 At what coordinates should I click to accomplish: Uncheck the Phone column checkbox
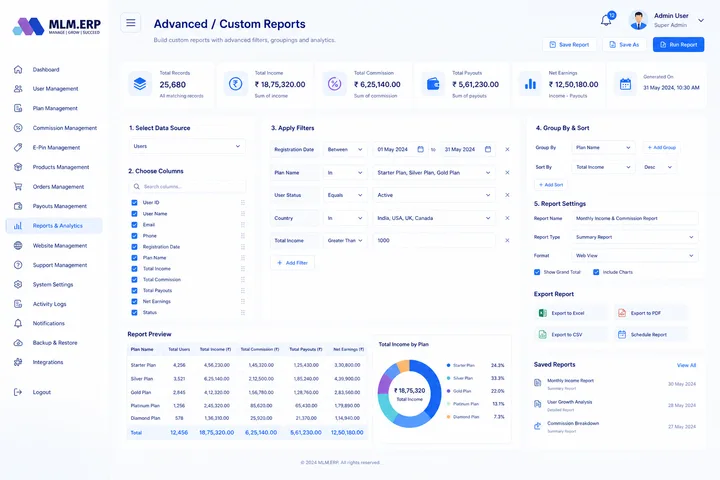click(x=135, y=236)
